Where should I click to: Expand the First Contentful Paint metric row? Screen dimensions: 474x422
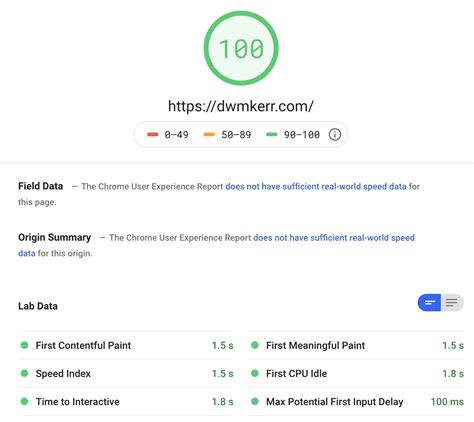126,345
